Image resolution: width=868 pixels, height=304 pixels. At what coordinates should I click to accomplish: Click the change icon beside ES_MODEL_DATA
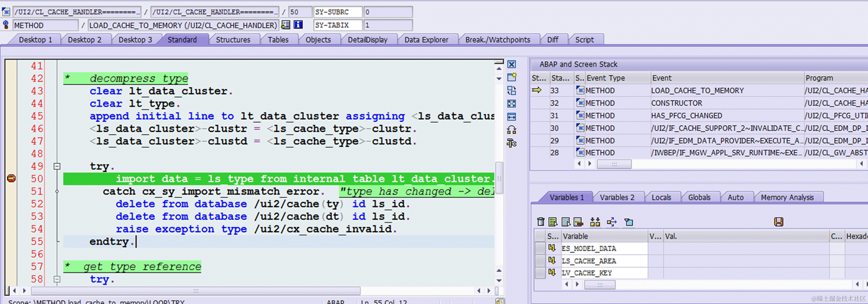[x=552, y=248]
